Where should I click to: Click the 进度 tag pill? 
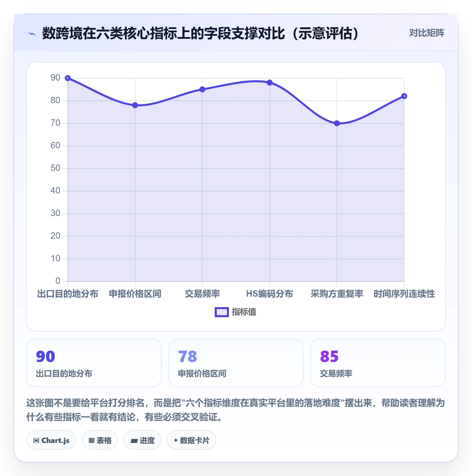pos(142,440)
